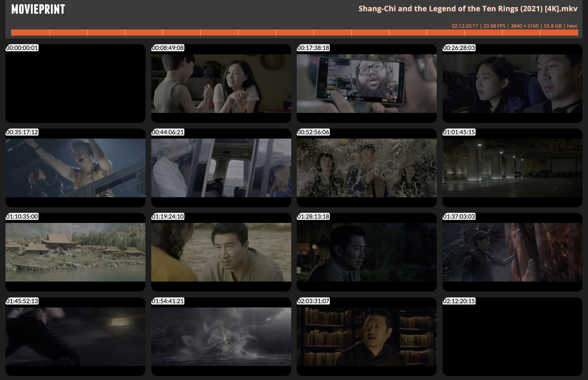Select the 00:26:28:03 airplane seat thumbnail

click(x=512, y=84)
